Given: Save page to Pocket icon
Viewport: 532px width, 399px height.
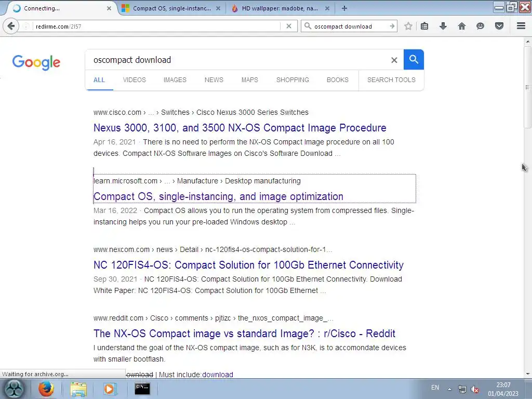Looking at the screenshot, I should tap(499, 26).
